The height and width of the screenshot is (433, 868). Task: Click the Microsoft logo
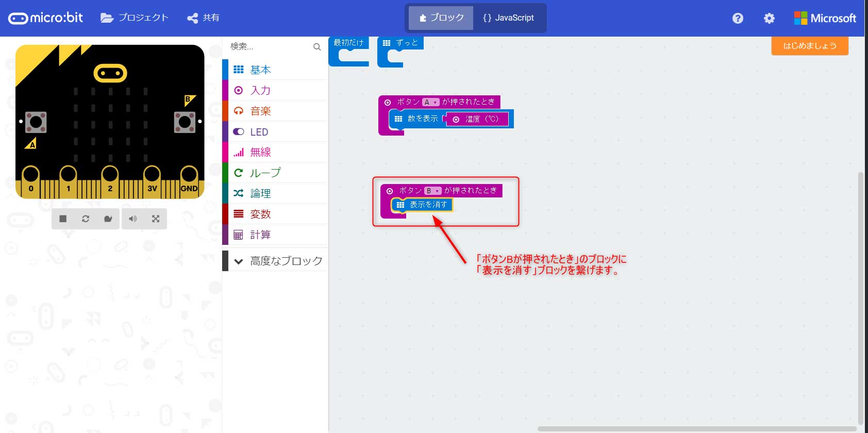(x=825, y=18)
